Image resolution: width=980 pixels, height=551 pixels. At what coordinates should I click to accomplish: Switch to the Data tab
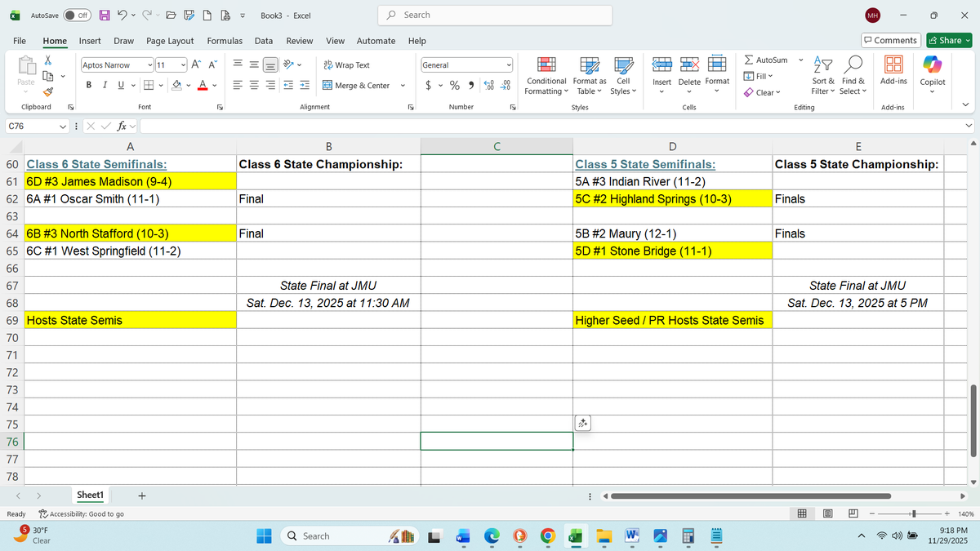point(264,41)
